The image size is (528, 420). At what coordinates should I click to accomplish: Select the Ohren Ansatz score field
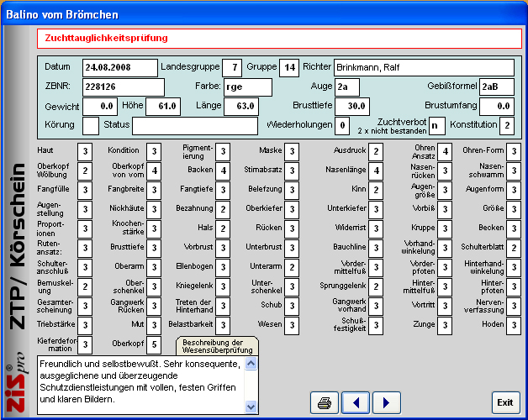(x=445, y=151)
